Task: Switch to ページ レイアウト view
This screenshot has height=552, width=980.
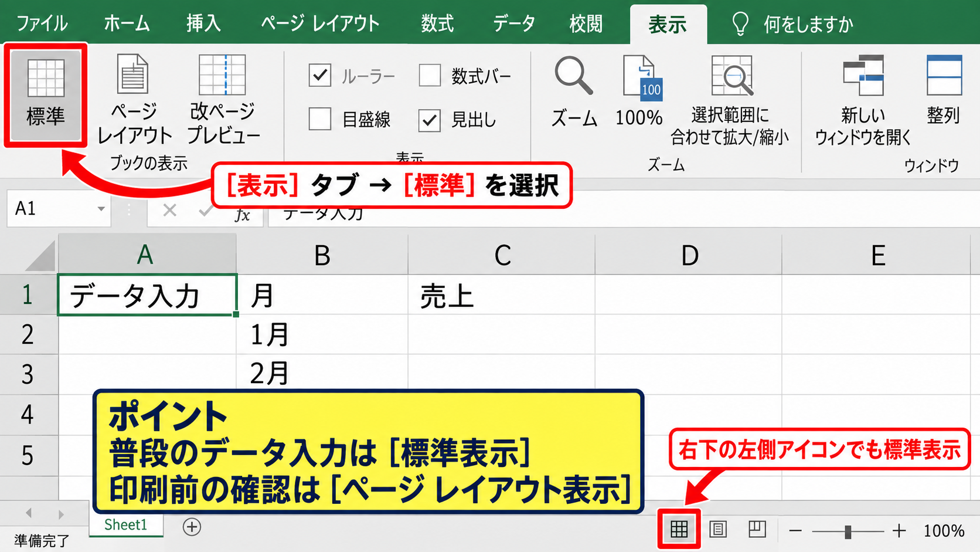Action: 134,99
